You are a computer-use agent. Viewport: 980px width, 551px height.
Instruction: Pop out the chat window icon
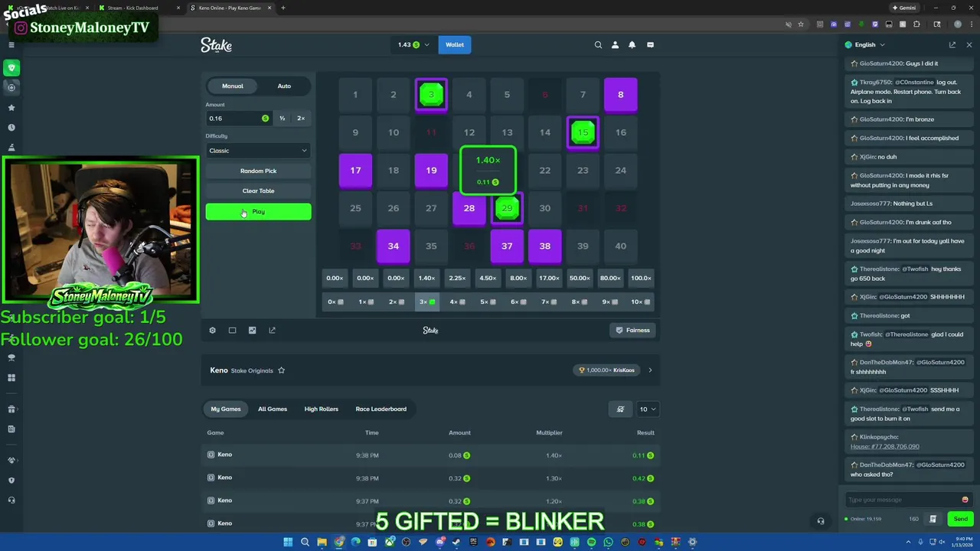pos(952,45)
